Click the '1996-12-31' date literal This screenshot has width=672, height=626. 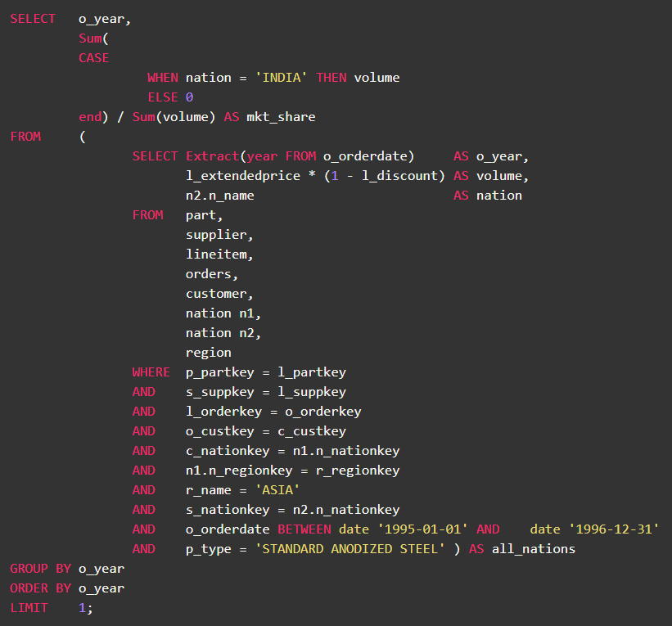pyautogui.click(x=614, y=529)
